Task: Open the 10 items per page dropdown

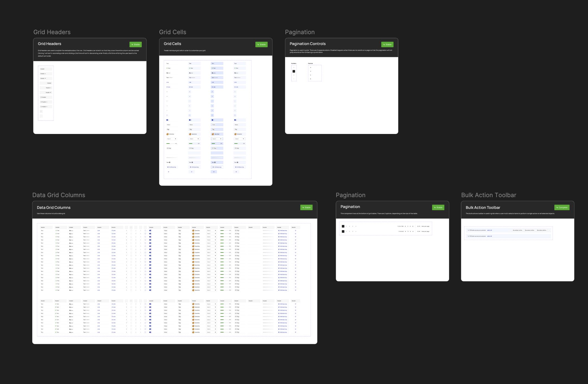Action: tap(418, 231)
